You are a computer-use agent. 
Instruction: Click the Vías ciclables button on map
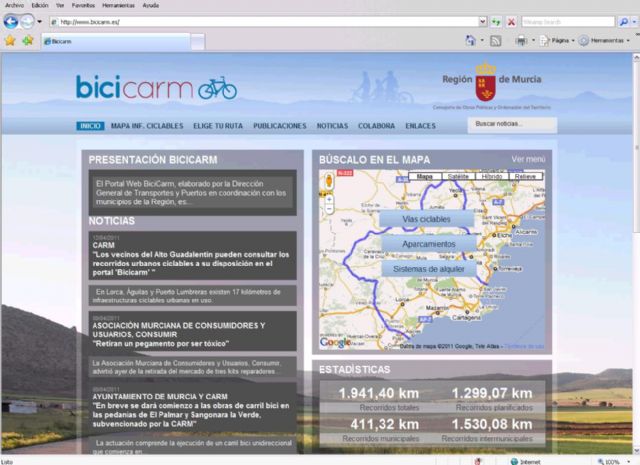coord(427,218)
